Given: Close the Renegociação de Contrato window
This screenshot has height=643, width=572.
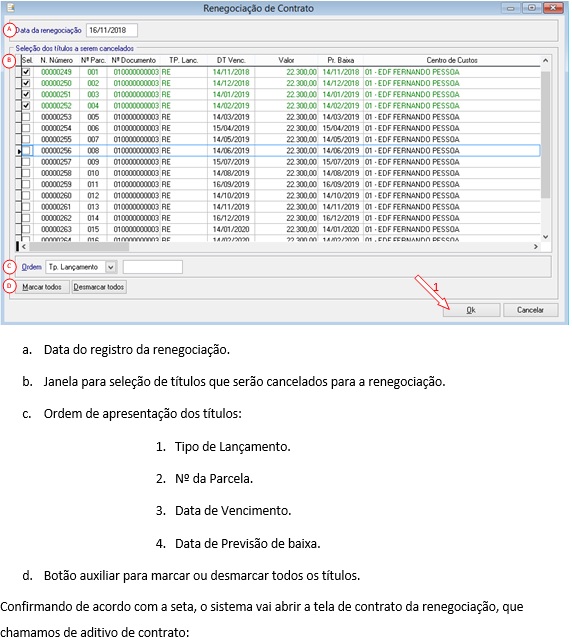Looking at the screenshot, I should [x=553, y=8].
